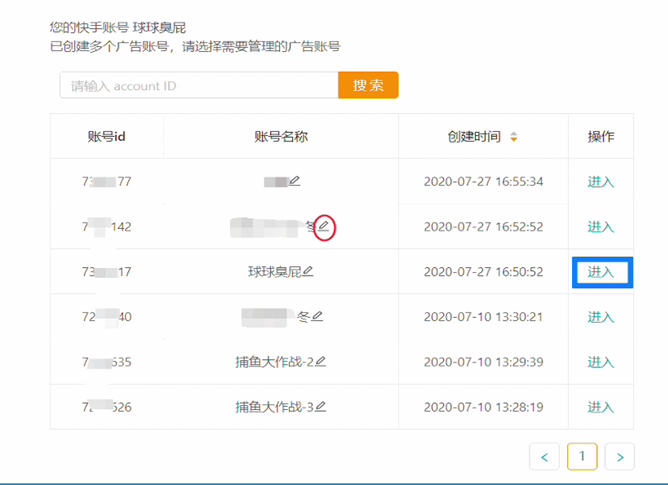Edit name pencil icon in row ending 77
Image resolution: width=668 pixels, height=485 pixels.
(x=295, y=181)
